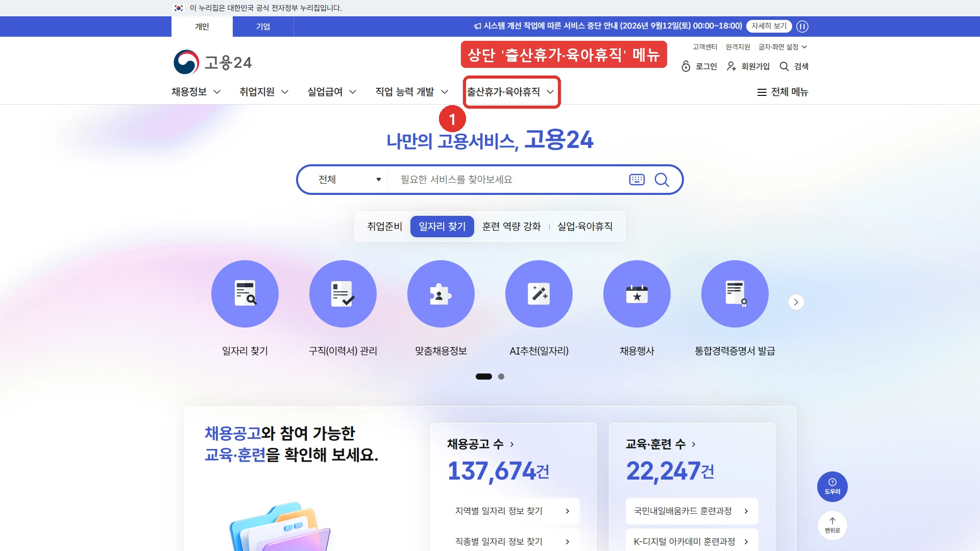
Task: Select the 취업준비 tab
Action: pyautogui.click(x=384, y=227)
